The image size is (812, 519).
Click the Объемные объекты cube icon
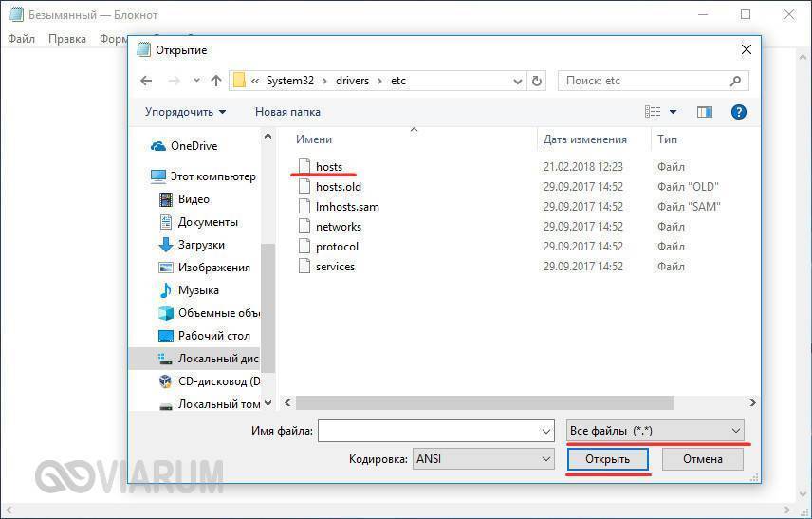coord(166,313)
